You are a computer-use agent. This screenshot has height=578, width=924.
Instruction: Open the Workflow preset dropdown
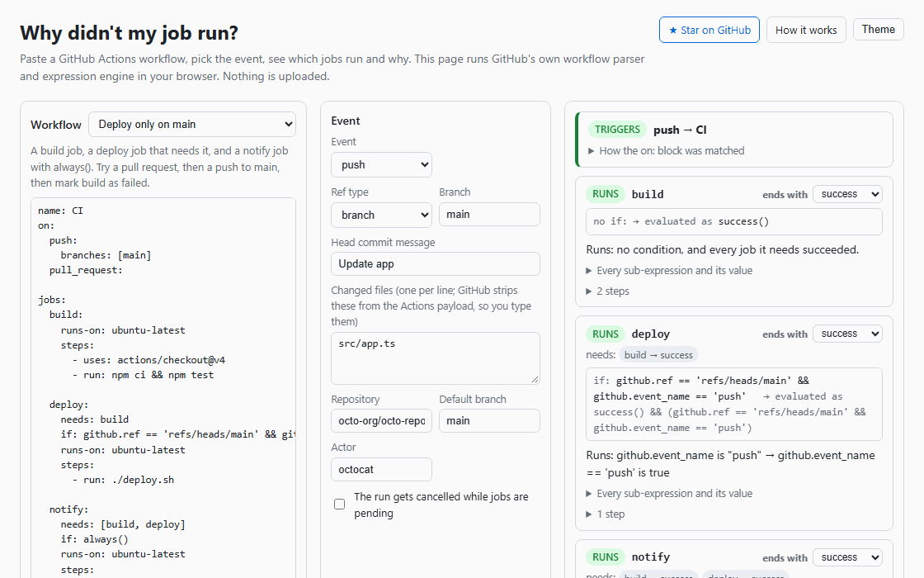pyautogui.click(x=192, y=125)
